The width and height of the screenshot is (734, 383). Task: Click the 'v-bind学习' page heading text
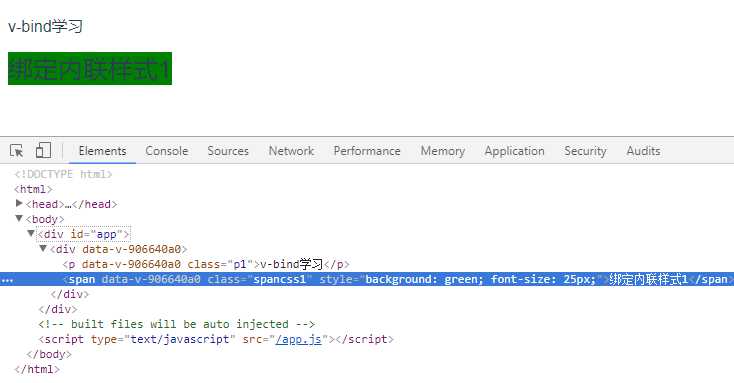pos(45,26)
